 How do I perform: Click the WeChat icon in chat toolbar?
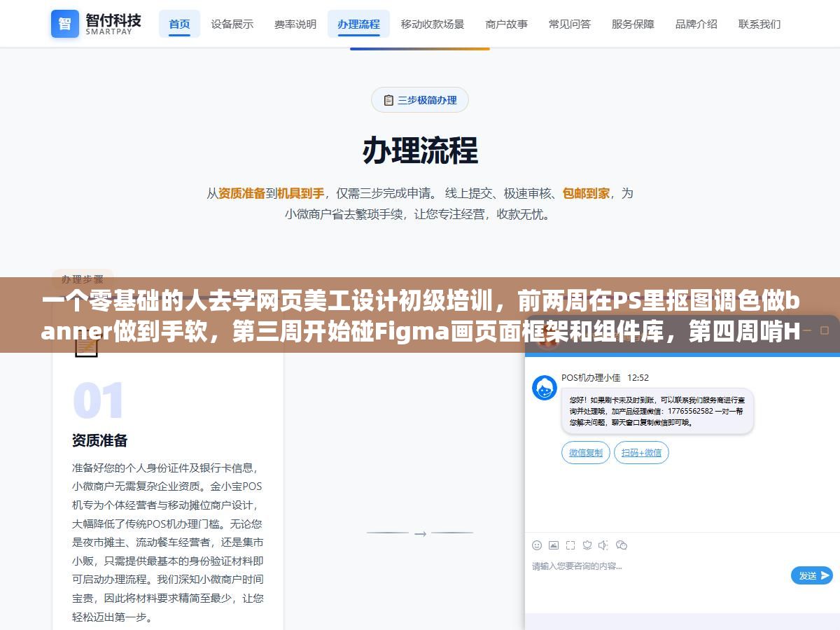[621, 545]
